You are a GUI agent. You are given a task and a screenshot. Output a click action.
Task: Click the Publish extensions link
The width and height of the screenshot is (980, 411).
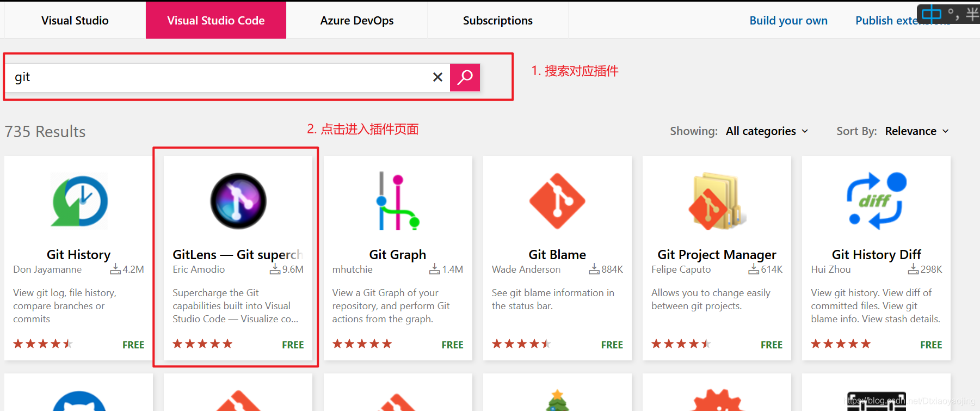pyautogui.click(x=903, y=21)
